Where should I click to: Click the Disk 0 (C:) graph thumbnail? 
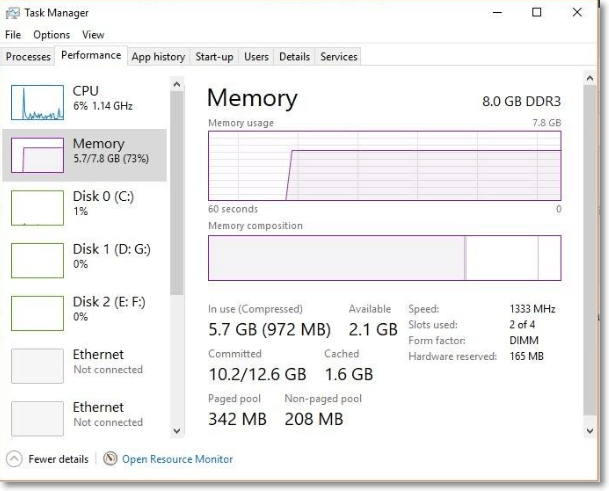point(37,207)
